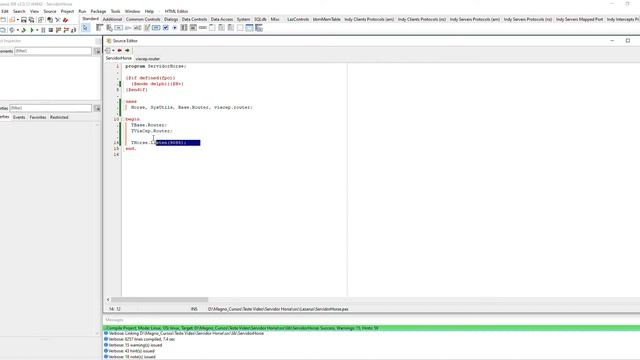Select the ServidorHorse editor tab
The height and width of the screenshot is (360, 640).
119,58
